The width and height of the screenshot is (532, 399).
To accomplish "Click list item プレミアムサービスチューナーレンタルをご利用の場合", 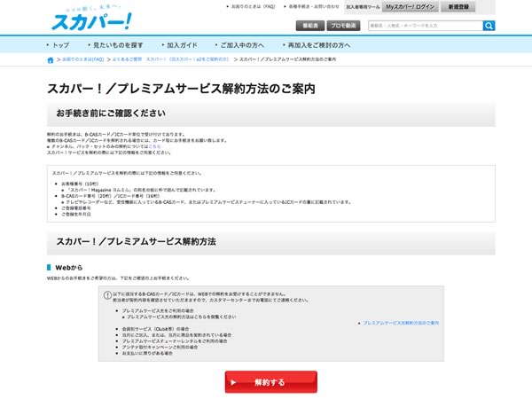I will click(x=175, y=341).
